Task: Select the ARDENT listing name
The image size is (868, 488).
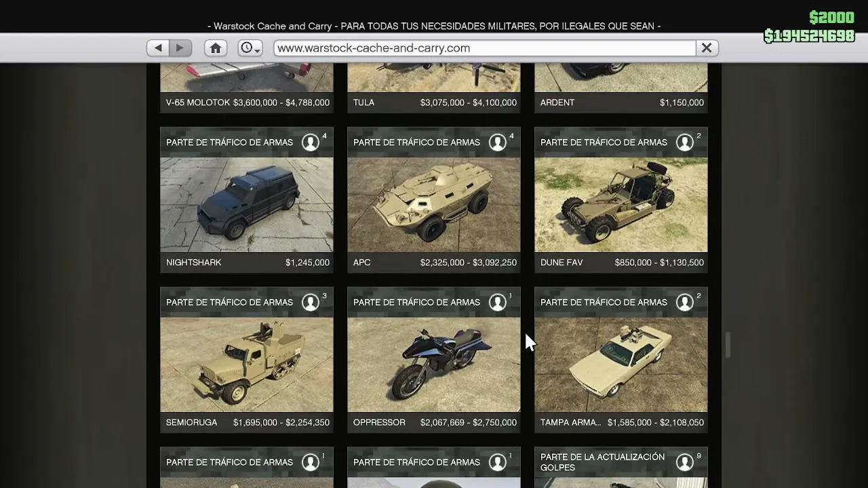Action: click(x=557, y=102)
